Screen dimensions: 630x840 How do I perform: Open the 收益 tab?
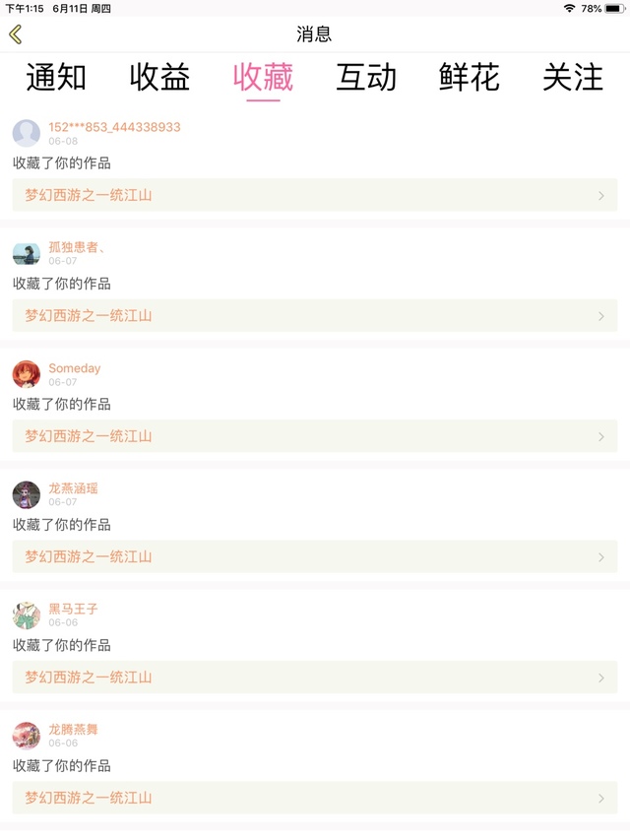(159, 78)
